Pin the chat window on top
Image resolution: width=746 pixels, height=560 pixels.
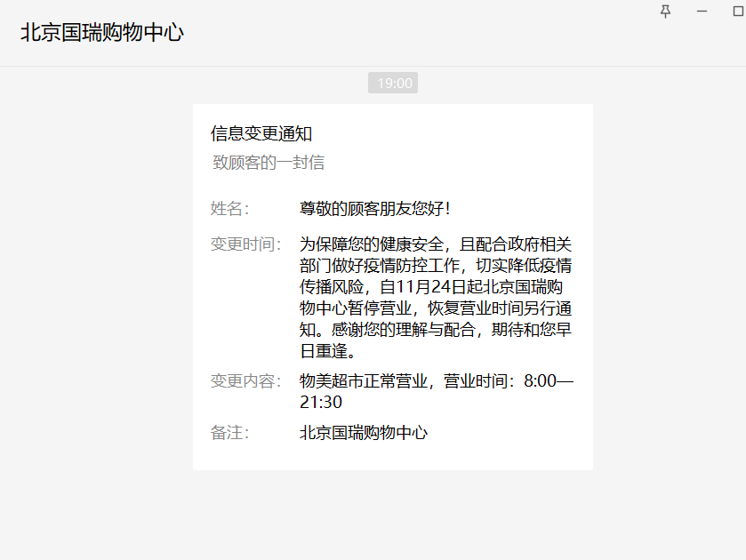click(x=666, y=11)
